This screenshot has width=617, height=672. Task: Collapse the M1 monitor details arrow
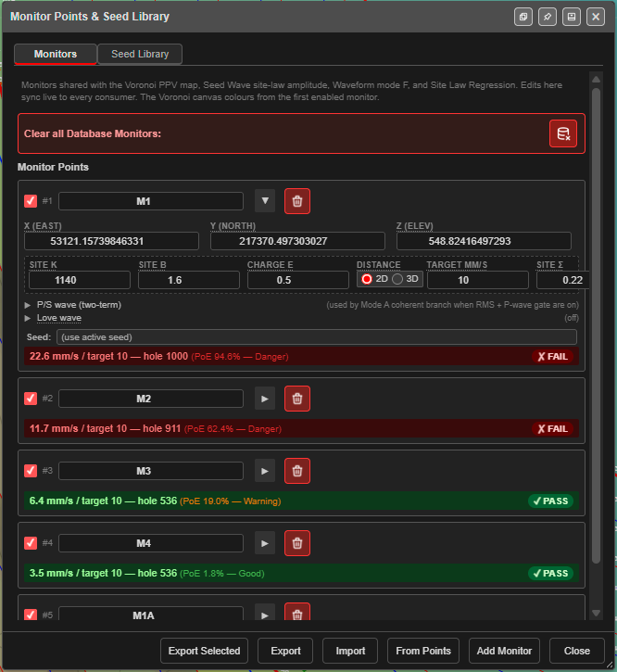pos(265,201)
